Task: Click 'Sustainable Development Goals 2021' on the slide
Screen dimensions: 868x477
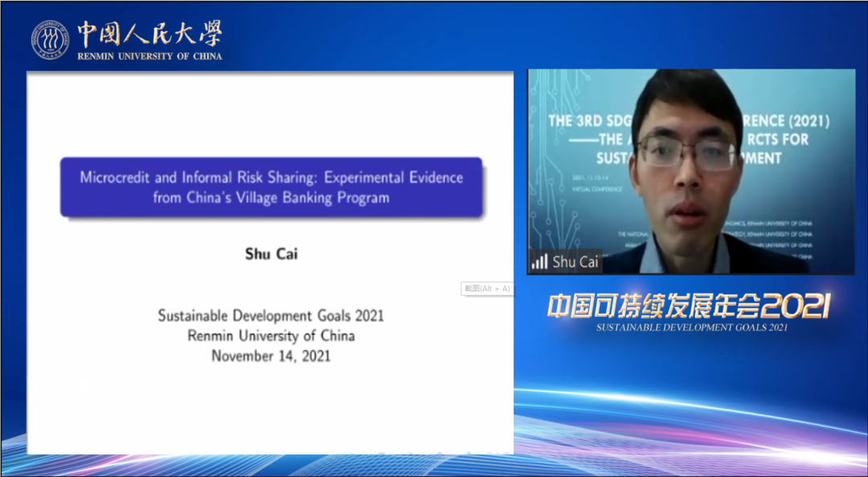Action: point(271,315)
